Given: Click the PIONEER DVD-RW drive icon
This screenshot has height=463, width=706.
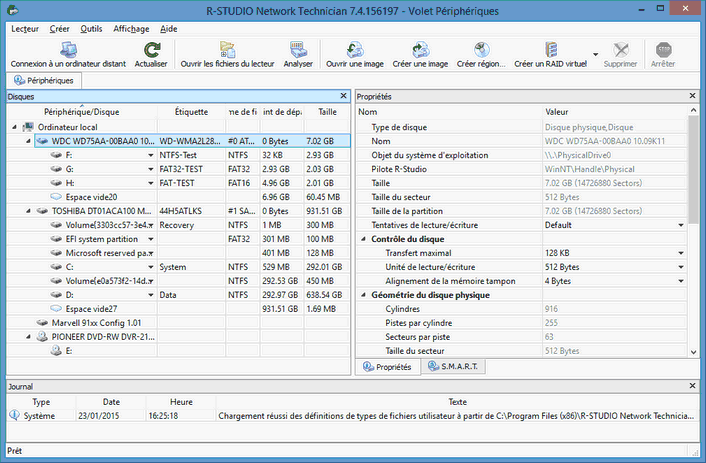Looking at the screenshot, I should (42, 336).
